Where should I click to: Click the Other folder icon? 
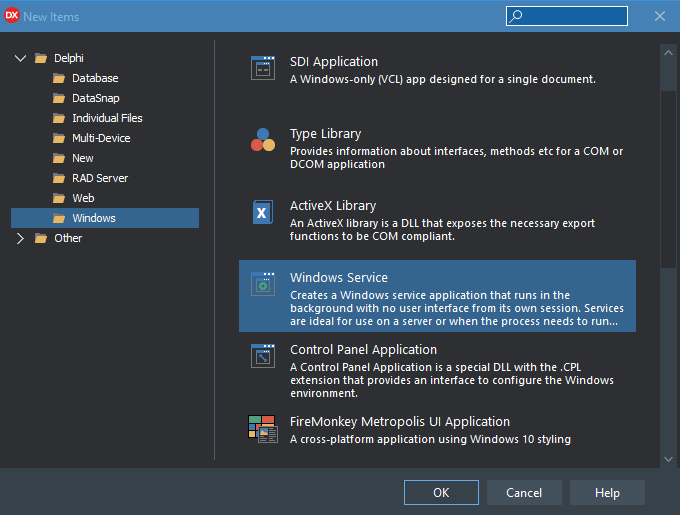[x=41, y=238]
